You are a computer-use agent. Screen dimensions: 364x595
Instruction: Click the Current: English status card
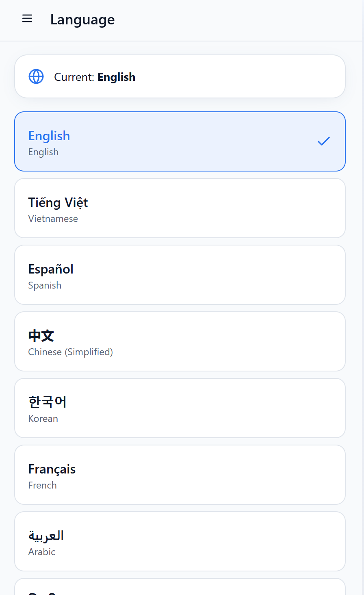[x=180, y=76]
